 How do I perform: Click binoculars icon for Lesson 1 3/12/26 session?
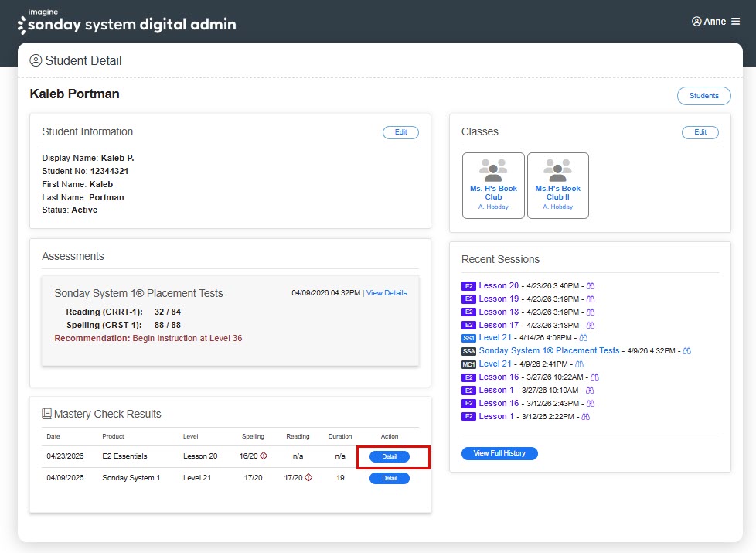pos(586,416)
